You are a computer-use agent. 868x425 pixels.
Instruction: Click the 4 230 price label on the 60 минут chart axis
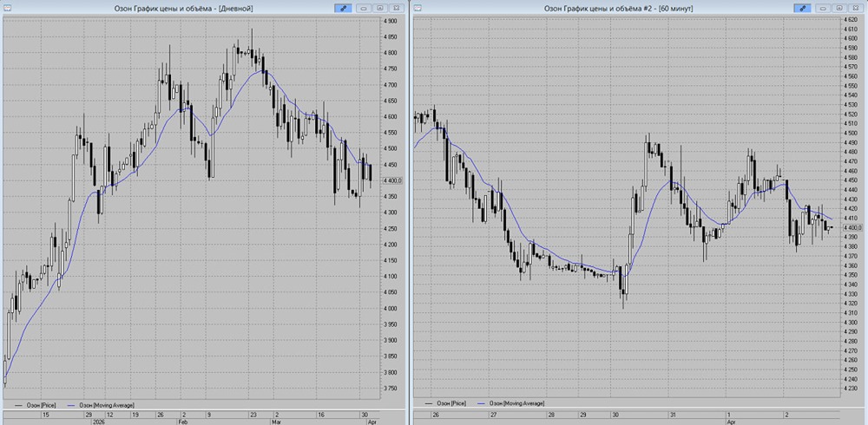click(x=851, y=389)
